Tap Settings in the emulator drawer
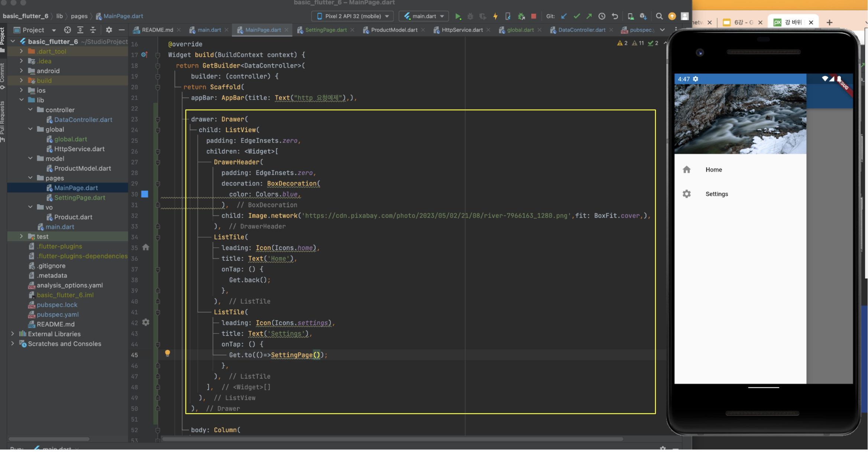The image size is (868, 453). [x=716, y=194]
